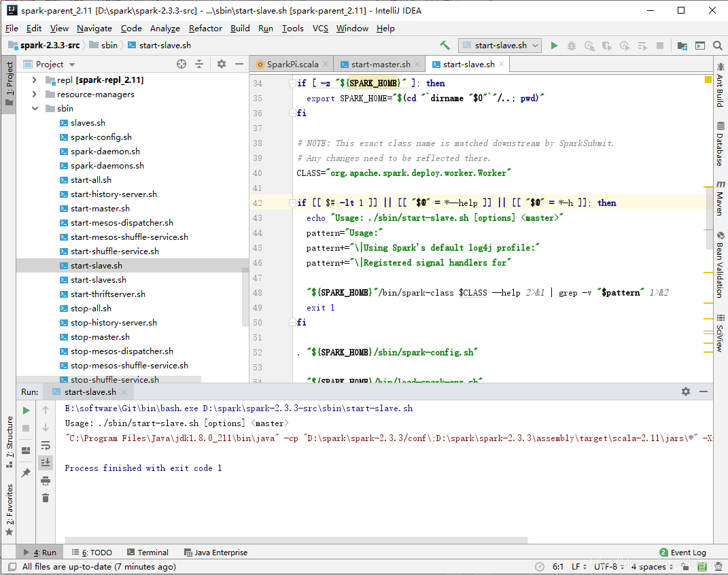Click the yellow inspection indicator in editor

(708, 80)
